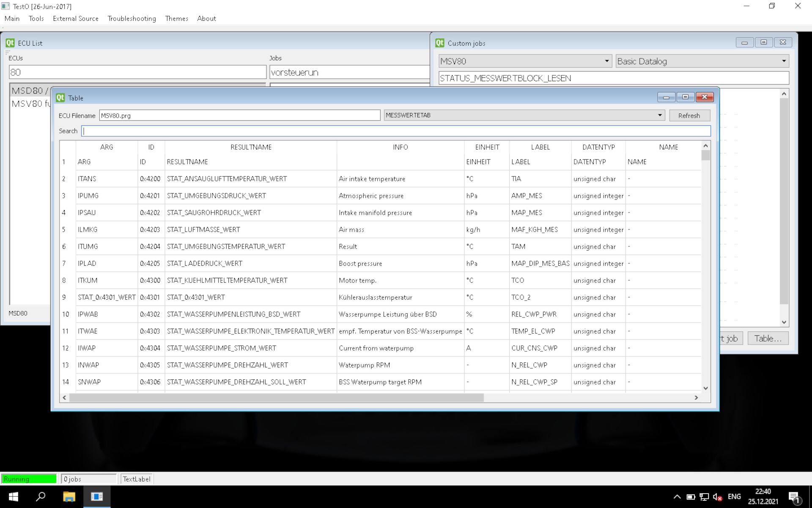Show hidden system tray icons
The width and height of the screenshot is (812, 508).
tap(677, 497)
